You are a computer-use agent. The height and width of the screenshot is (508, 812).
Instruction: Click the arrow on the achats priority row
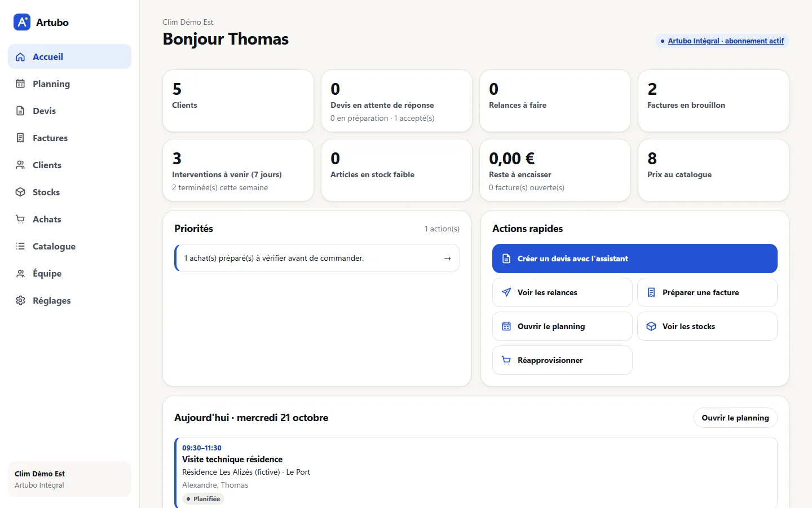(x=447, y=259)
